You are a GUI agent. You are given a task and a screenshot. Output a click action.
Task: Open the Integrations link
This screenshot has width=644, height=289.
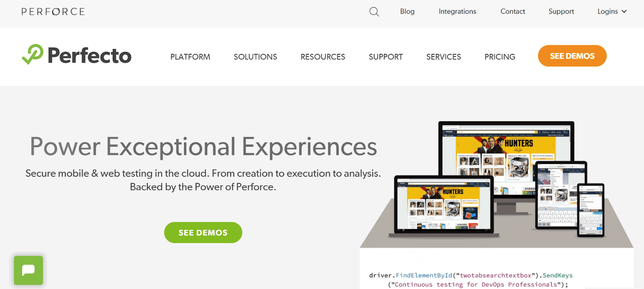pos(457,12)
